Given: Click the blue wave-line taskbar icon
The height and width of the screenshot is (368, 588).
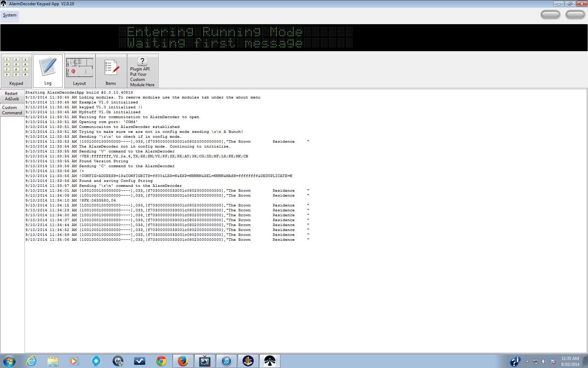Looking at the screenshot, I should [x=140, y=361].
